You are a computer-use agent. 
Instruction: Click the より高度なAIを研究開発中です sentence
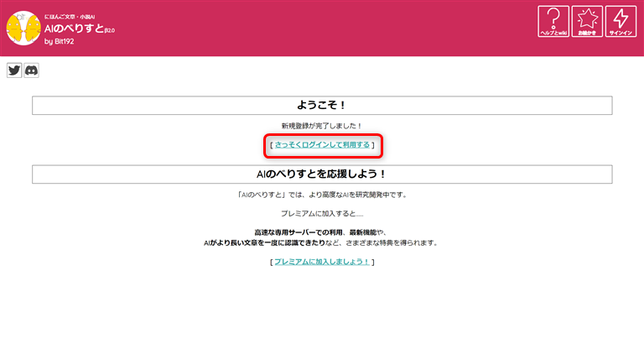352,195
